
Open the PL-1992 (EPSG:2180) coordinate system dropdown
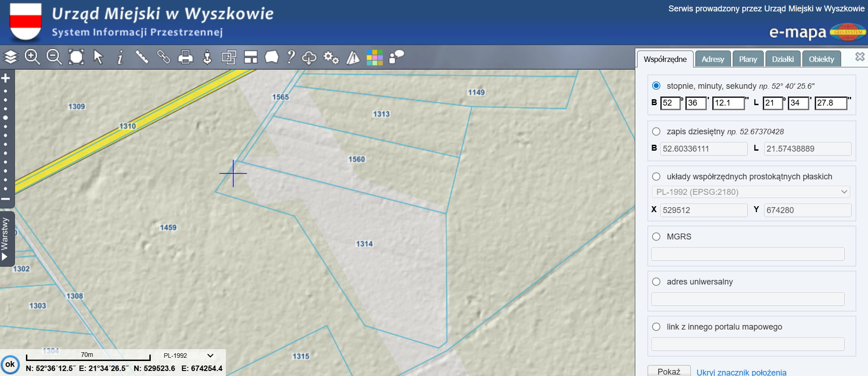[x=751, y=192]
